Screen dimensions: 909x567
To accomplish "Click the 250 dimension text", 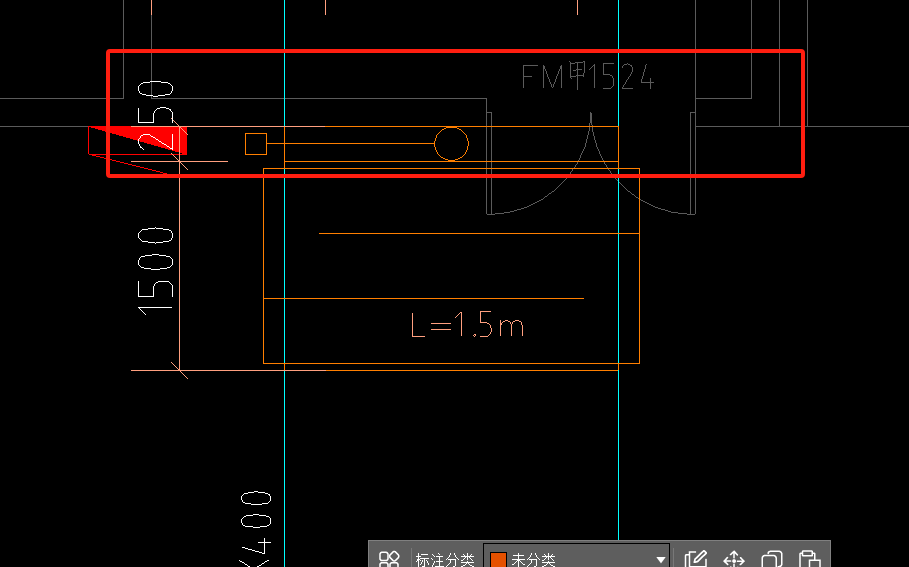I will [x=155, y=116].
